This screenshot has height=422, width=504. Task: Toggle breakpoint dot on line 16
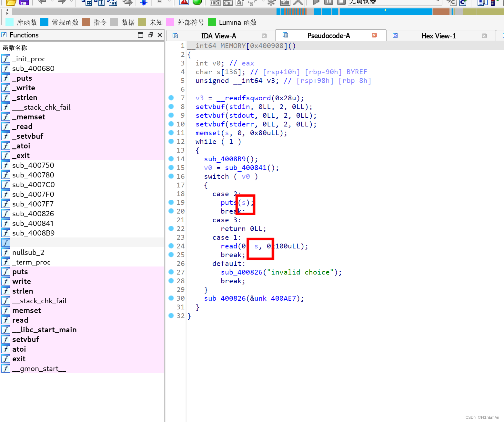point(171,176)
